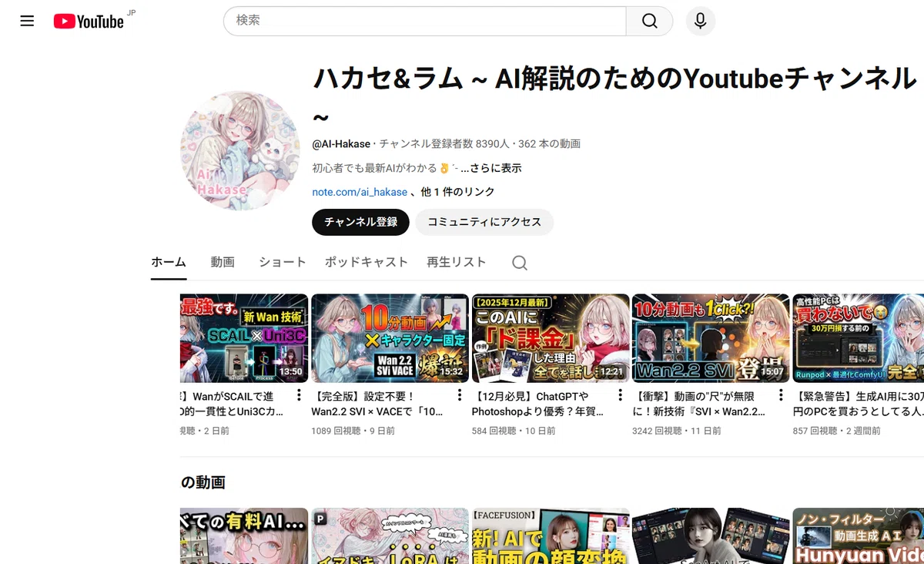The height and width of the screenshot is (564, 924).
Task: Open the イマドキ LoRA thumbnail
Action: [x=390, y=535]
